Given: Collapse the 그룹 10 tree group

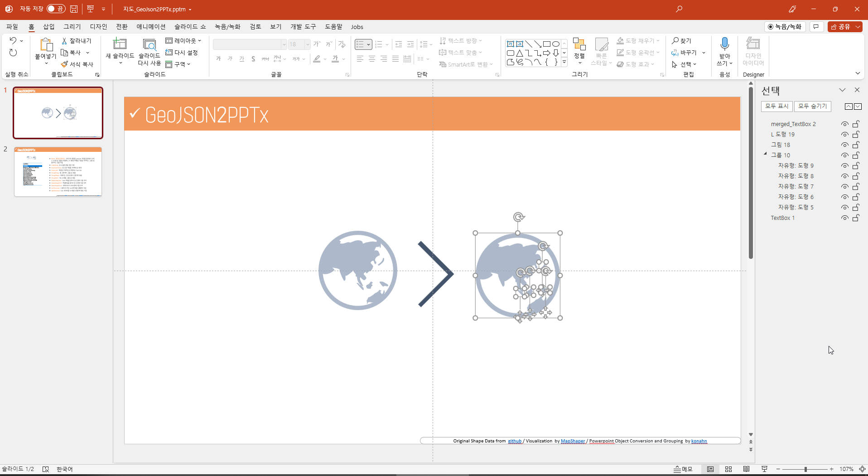Looking at the screenshot, I should coord(766,154).
